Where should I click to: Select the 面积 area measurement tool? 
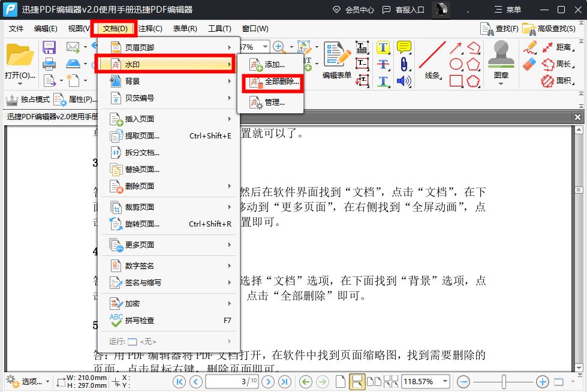click(562, 80)
